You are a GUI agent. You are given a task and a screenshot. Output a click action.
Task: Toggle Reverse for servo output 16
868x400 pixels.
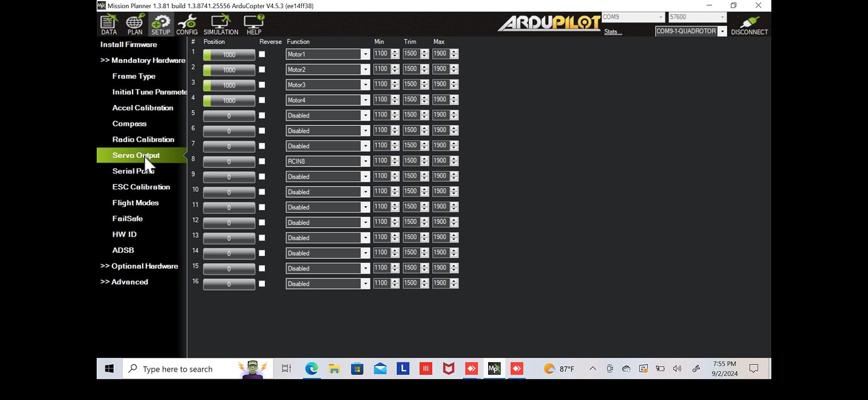[x=262, y=283]
